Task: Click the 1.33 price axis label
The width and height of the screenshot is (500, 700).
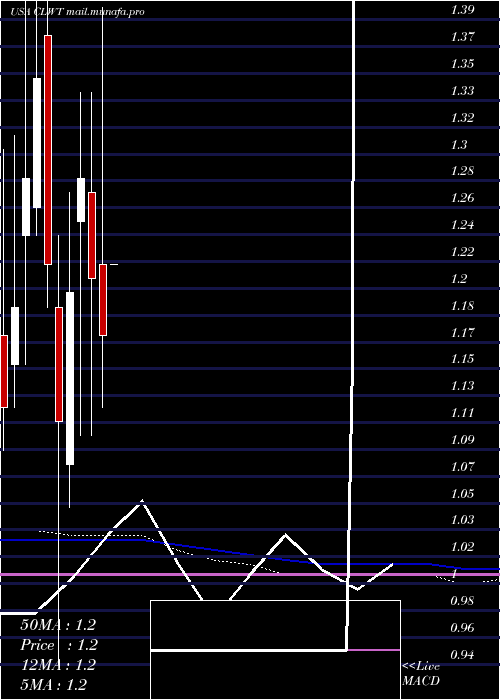Action: click(462, 91)
